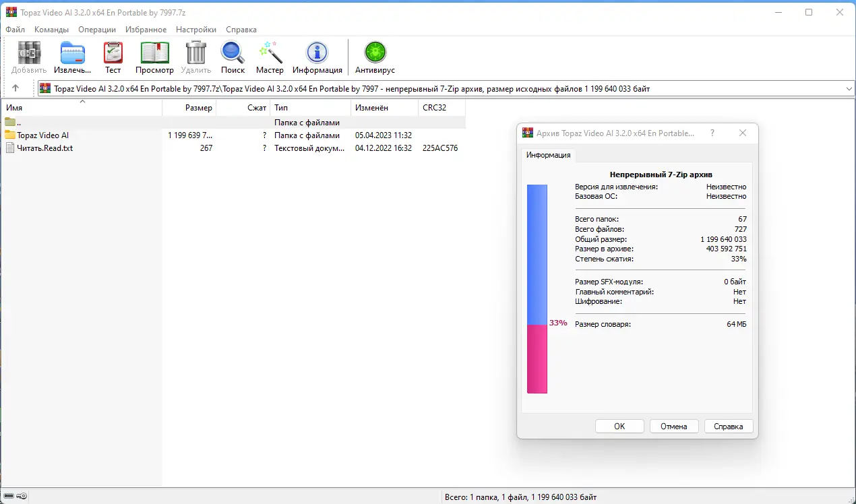The image size is (856, 504).
Task: Run archive Тест (Test) from toolbar
Action: coord(113,53)
